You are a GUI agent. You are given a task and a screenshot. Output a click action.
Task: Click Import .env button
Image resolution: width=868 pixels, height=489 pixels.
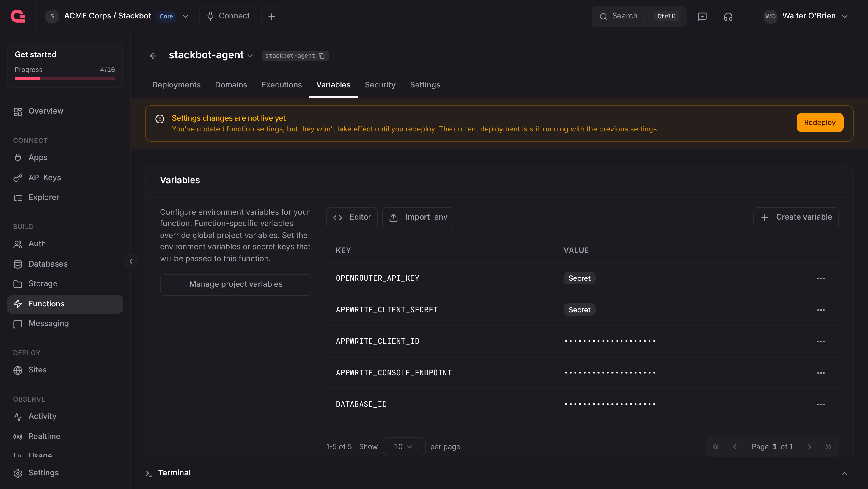[x=418, y=217]
